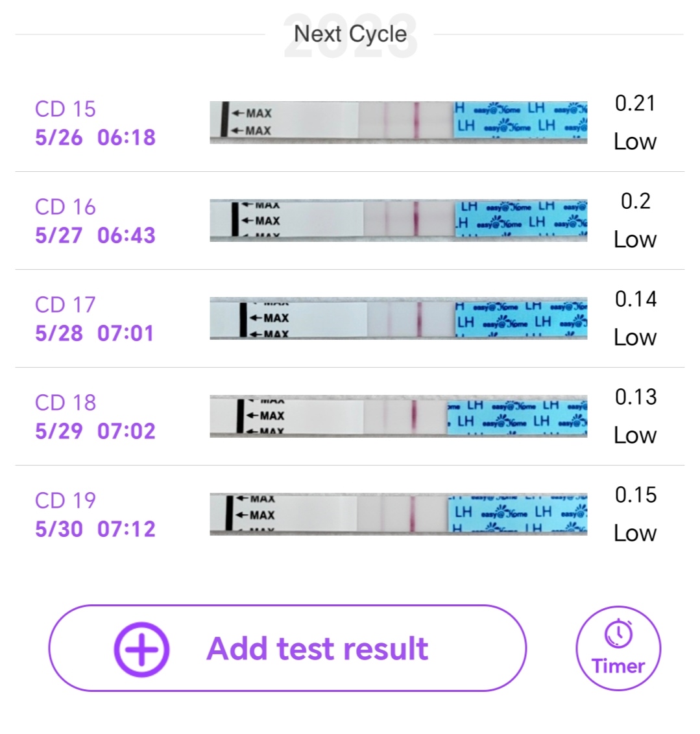The image size is (700, 734).
Task: Open the CD 18 test strip photo
Action: click(x=398, y=416)
